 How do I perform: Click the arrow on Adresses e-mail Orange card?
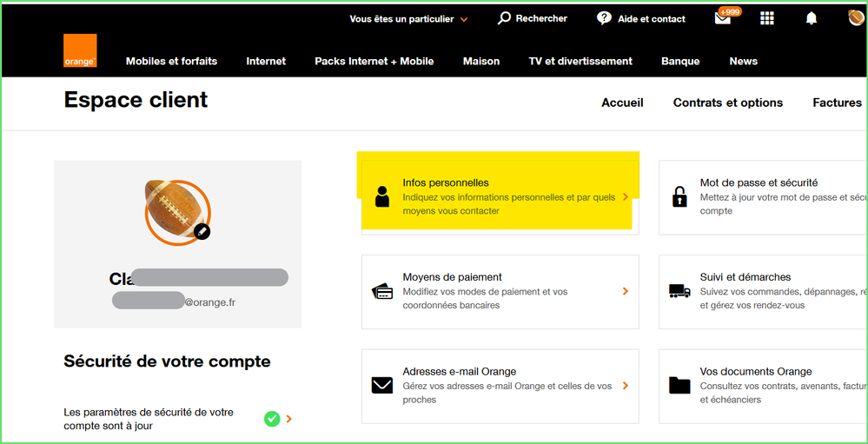626,385
